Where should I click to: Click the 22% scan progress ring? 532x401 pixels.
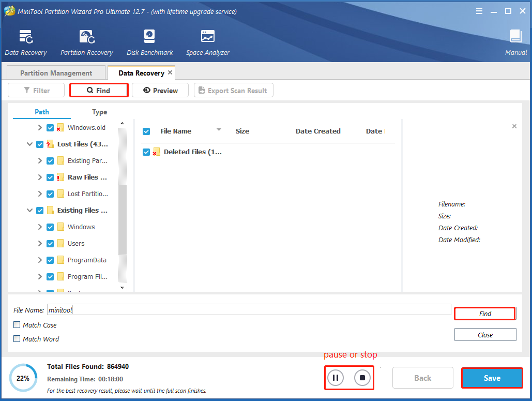click(x=23, y=378)
